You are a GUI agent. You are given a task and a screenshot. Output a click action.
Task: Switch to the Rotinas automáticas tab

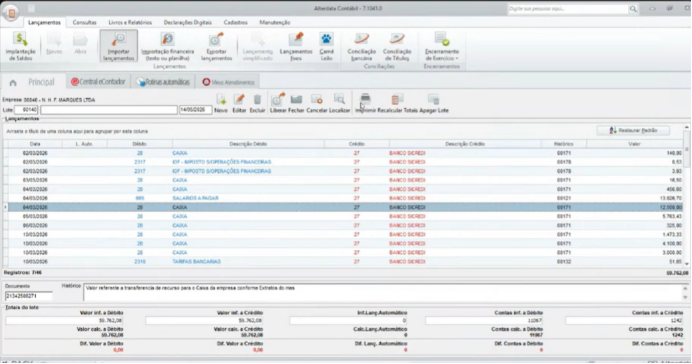163,82
